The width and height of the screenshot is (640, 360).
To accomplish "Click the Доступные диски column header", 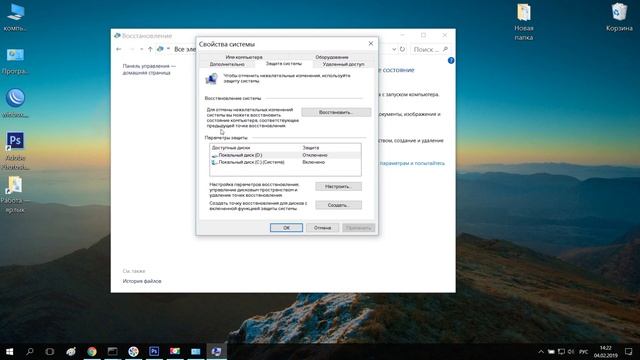I will click(231, 148).
